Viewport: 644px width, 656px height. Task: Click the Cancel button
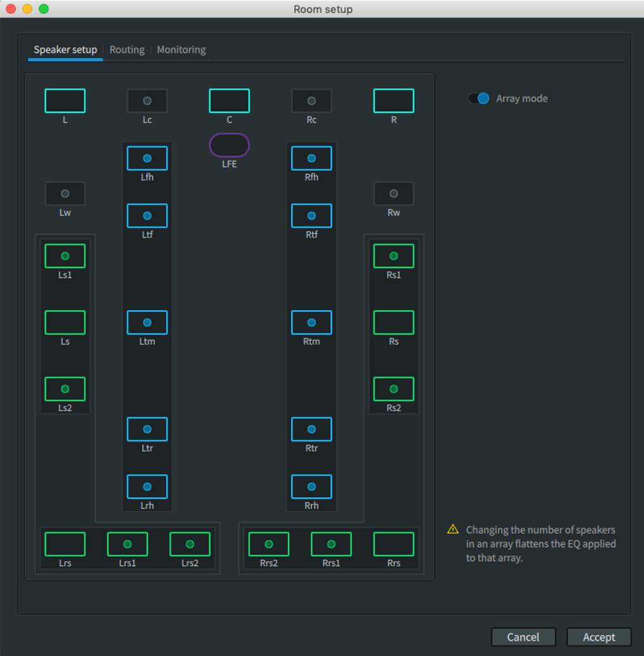click(523, 637)
